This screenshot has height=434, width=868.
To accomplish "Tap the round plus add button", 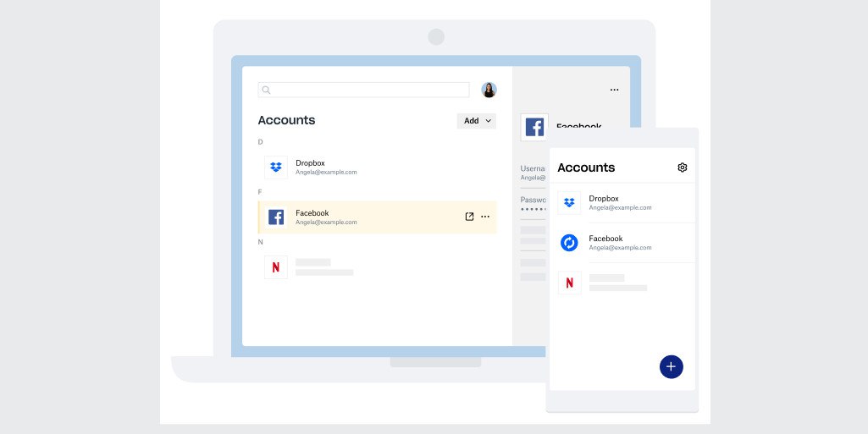I will [672, 366].
